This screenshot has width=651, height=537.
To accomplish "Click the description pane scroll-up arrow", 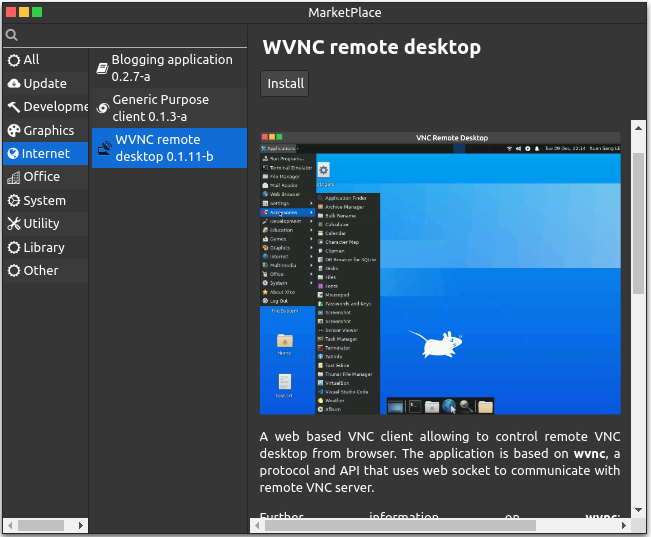I will point(638,128).
